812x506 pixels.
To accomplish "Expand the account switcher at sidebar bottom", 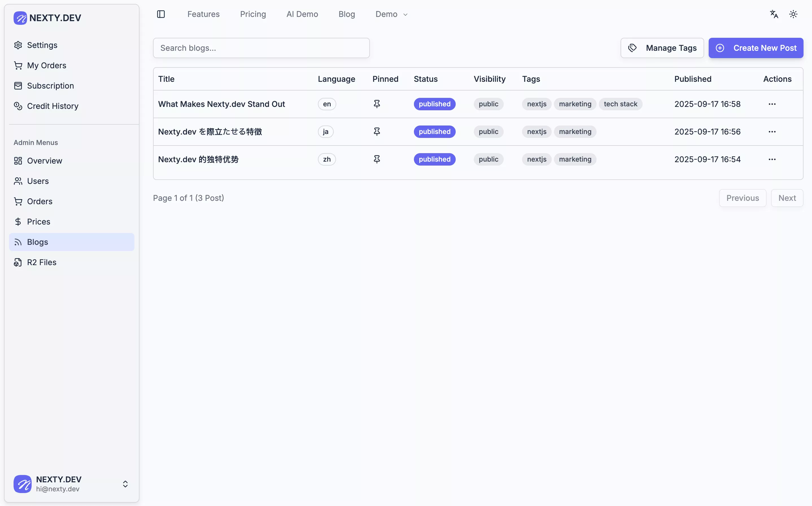I will point(125,484).
